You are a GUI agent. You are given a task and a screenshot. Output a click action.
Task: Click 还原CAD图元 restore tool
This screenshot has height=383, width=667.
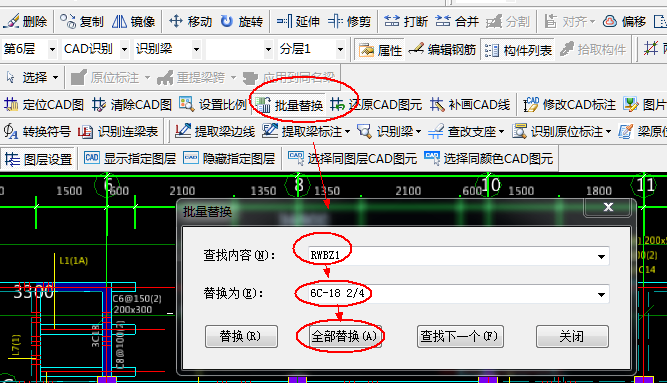point(376,104)
